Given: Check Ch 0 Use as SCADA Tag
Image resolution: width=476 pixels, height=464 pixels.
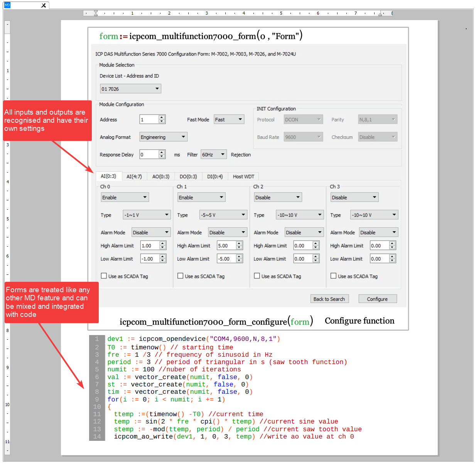Looking at the screenshot, I should tap(104, 276).
